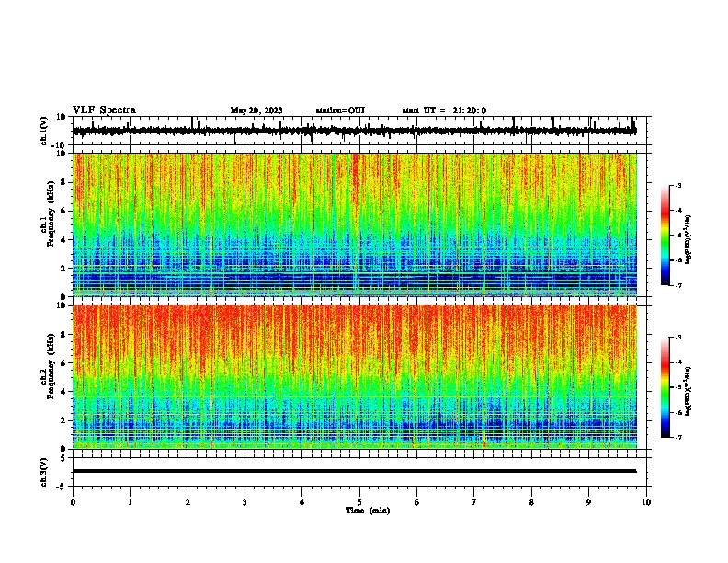Click the "ch.1(V)" waveform axis label
The width and height of the screenshot is (728, 563).
(44, 131)
